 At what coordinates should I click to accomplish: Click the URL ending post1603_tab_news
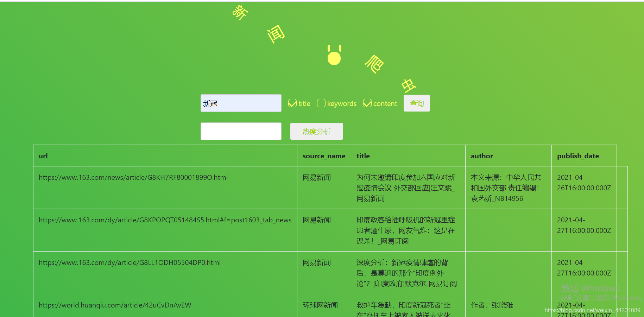165,220
